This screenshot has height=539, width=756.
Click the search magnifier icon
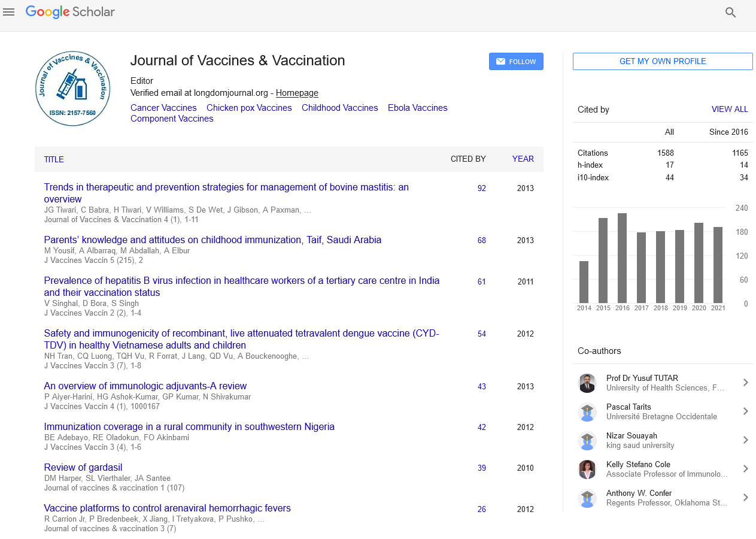730,12
